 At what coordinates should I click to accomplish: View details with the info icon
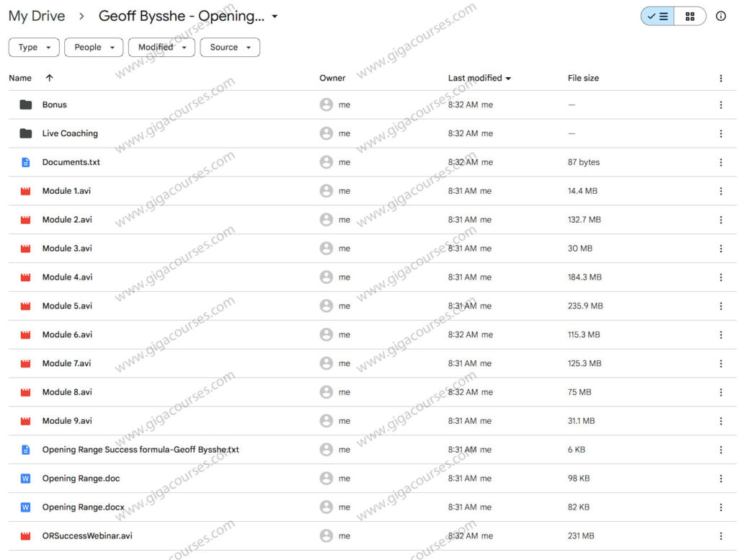(x=721, y=16)
